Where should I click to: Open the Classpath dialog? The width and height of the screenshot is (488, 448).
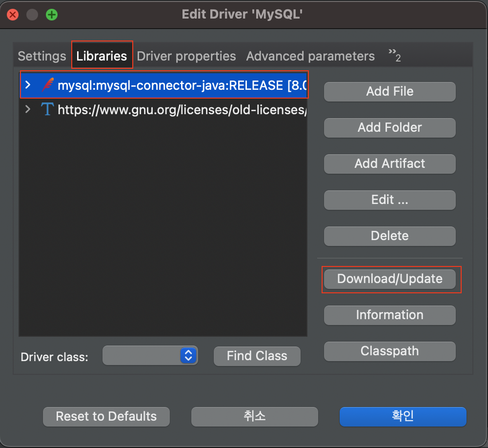(389, 351)
